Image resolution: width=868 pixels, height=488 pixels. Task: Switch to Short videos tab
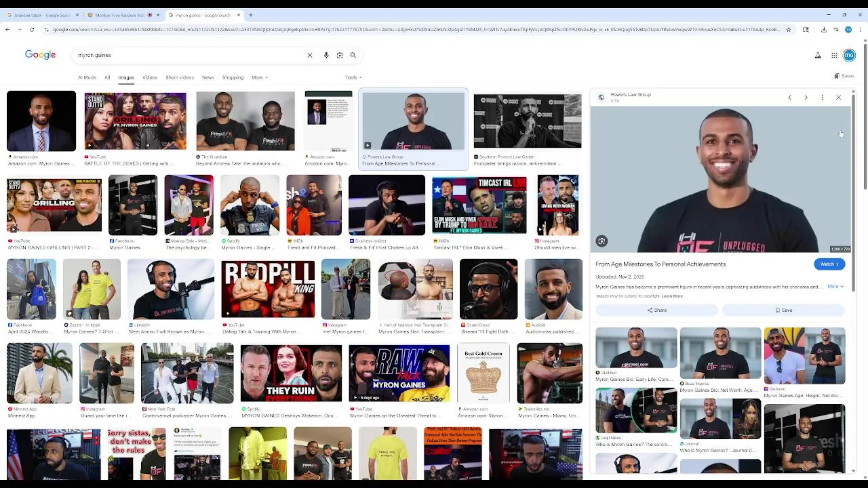[180, 77]
